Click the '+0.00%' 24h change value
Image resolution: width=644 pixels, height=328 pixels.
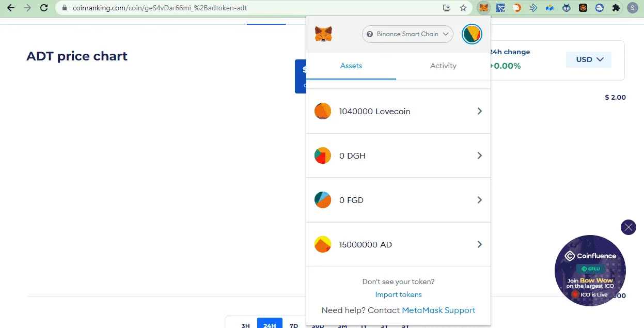[505, 66]
